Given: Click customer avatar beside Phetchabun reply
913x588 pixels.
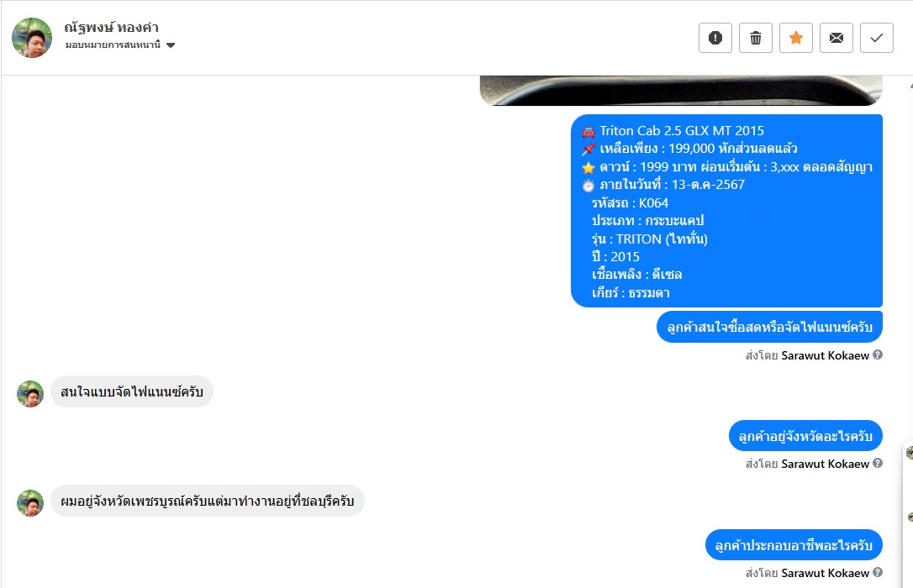Looking at the screenshot, I should tap(30, 503).
